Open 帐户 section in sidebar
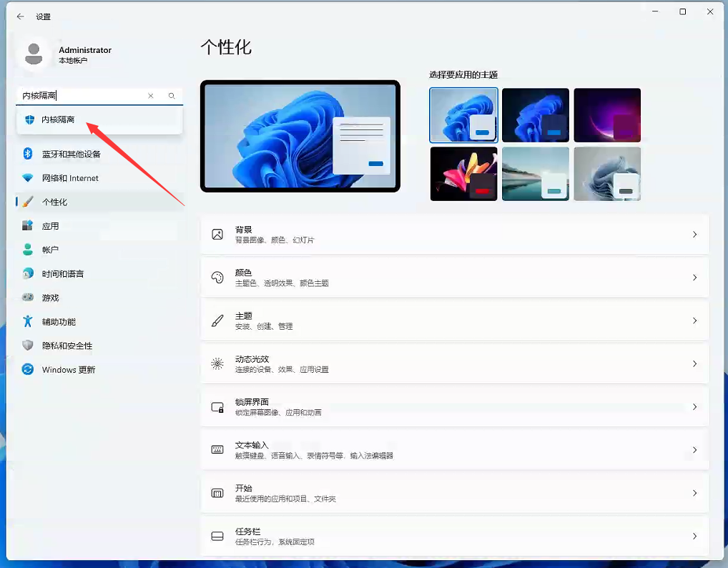This screenshot has width=728, height=568. 100,250
